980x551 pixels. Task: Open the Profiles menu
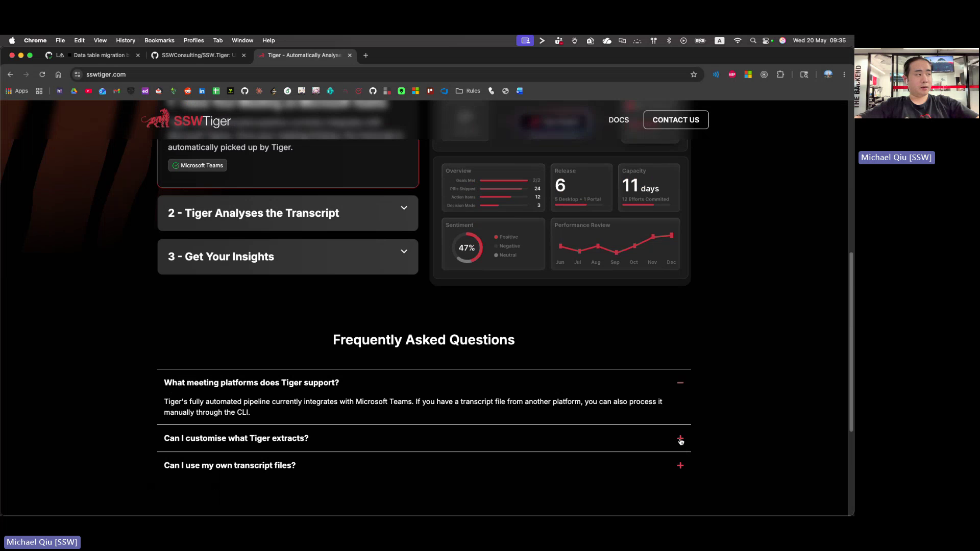pyautogui.click(x=193, y=40)
